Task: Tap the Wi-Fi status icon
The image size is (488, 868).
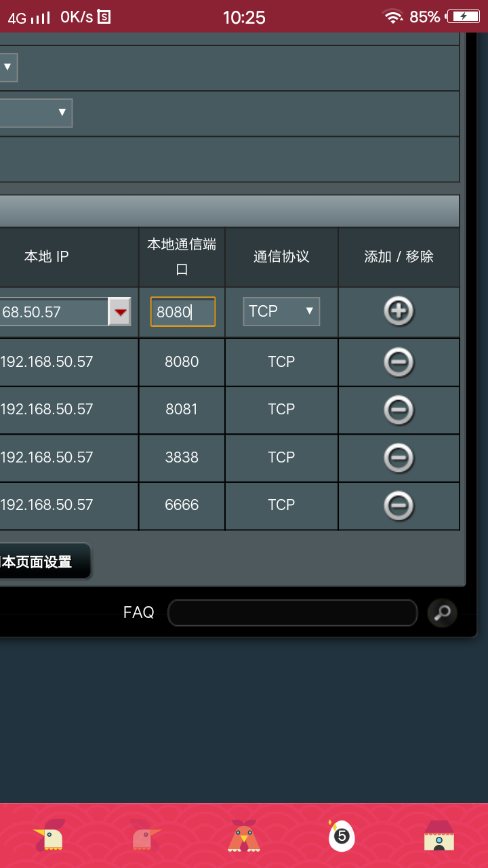Action: click(x=392, y=17)
